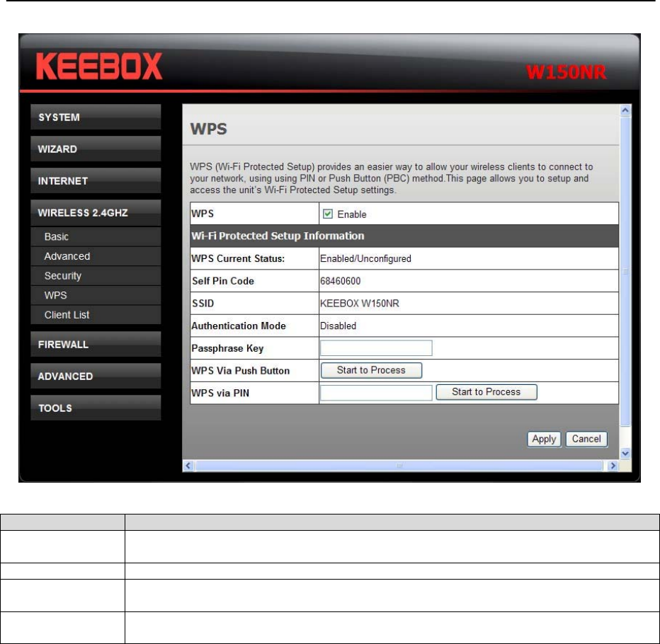
Task: Expand the WIRELESS 2.4GHZ section
Action: [96, 213]
